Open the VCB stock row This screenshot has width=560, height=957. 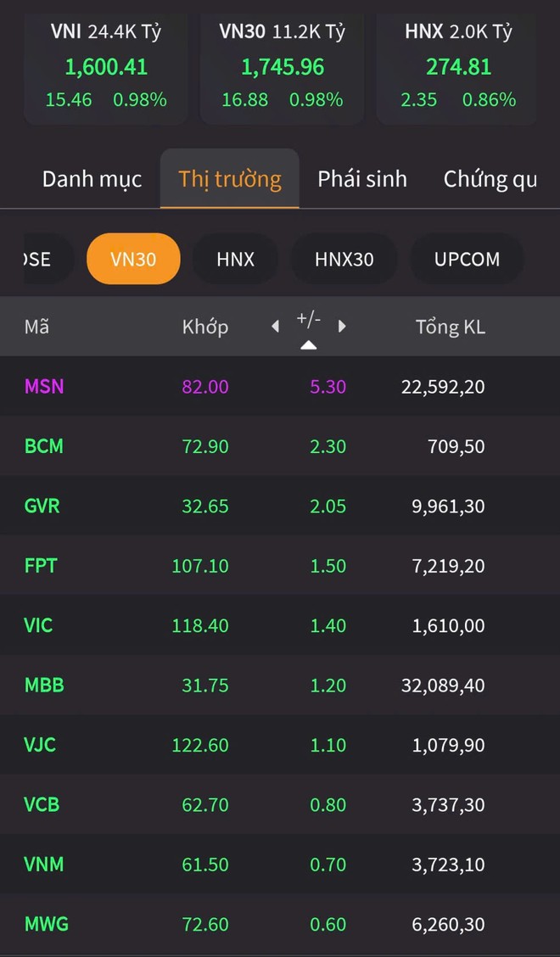[280, 804]
